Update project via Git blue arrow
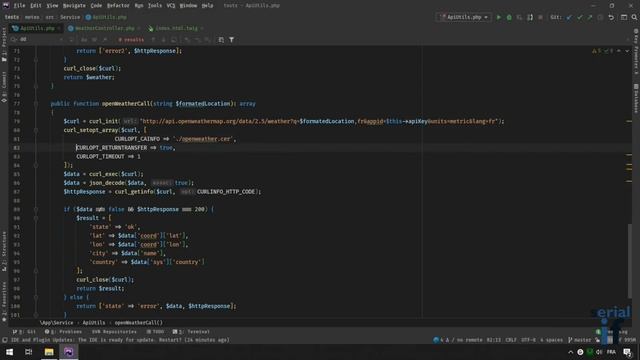 [569, 17]
